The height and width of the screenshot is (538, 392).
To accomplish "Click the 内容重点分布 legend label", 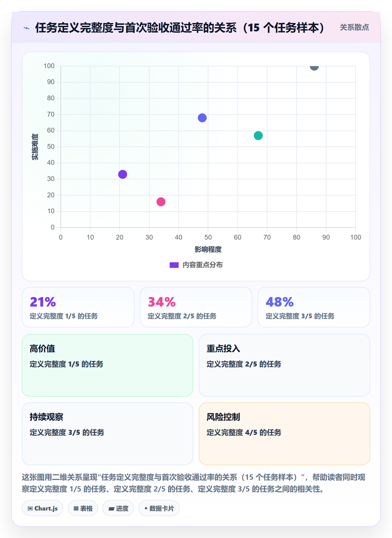I will point(202,265).
